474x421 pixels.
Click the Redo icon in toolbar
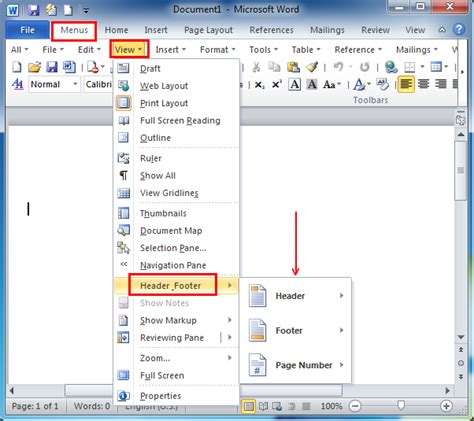click(364, 67)
